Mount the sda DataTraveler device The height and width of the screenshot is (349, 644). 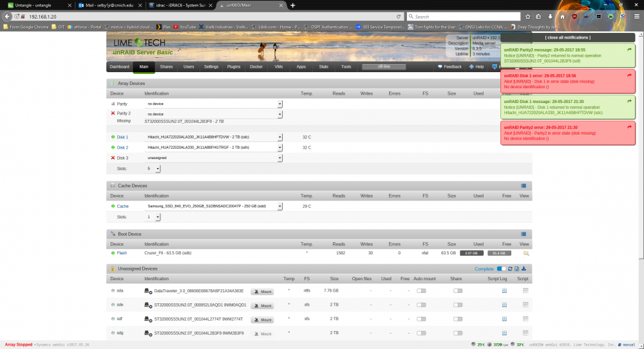(263, 292)
